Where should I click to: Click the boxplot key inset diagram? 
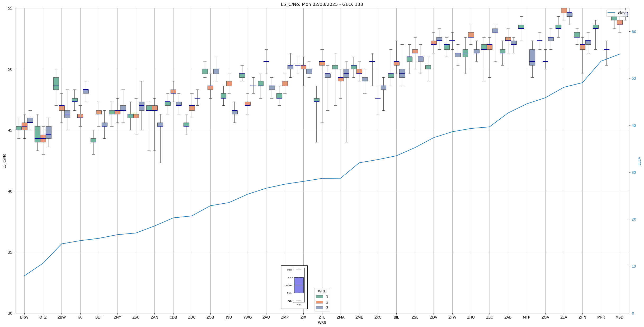coord(294,287)
